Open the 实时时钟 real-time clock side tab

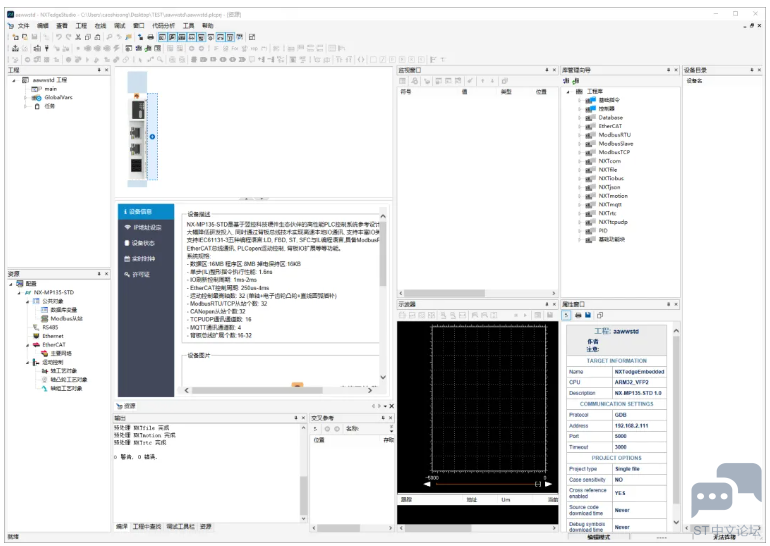(x=146, y=259)
